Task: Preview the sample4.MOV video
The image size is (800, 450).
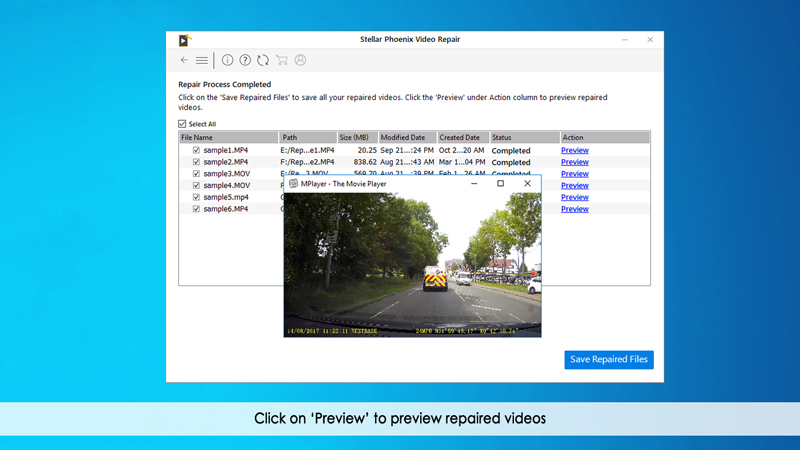Action: tap(575, 186)
